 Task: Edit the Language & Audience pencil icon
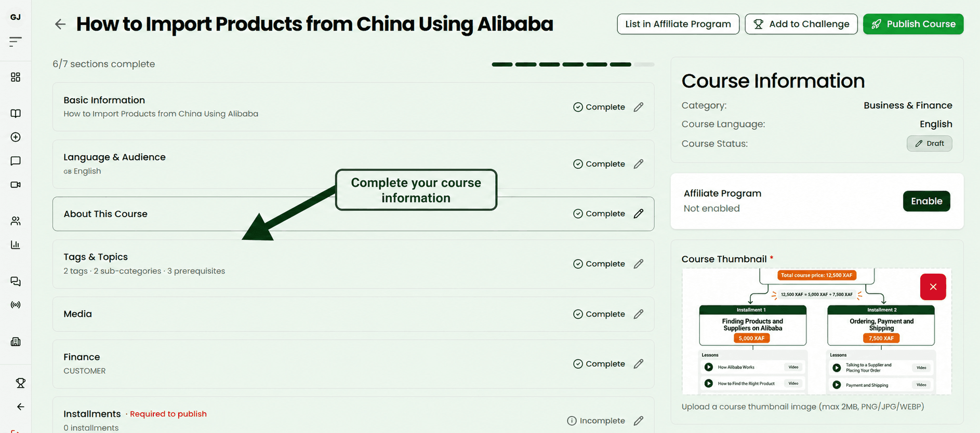[x=639, y=164]
